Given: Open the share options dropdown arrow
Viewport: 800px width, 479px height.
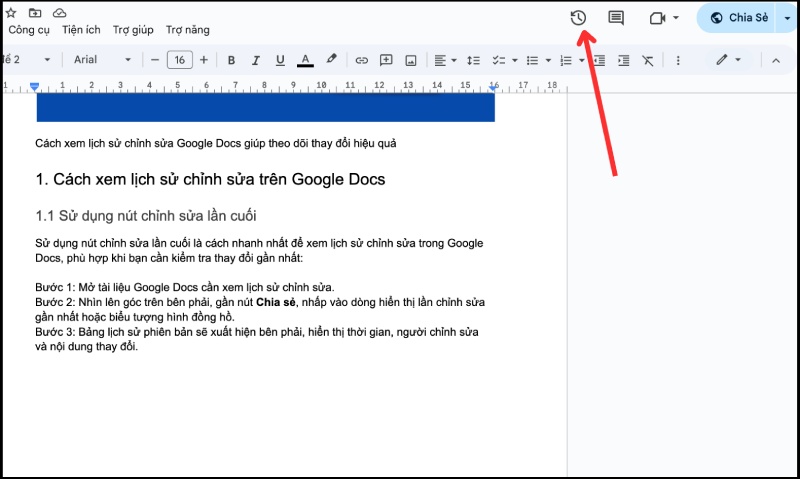Looking at the screenshot, I should coord(787,18).
